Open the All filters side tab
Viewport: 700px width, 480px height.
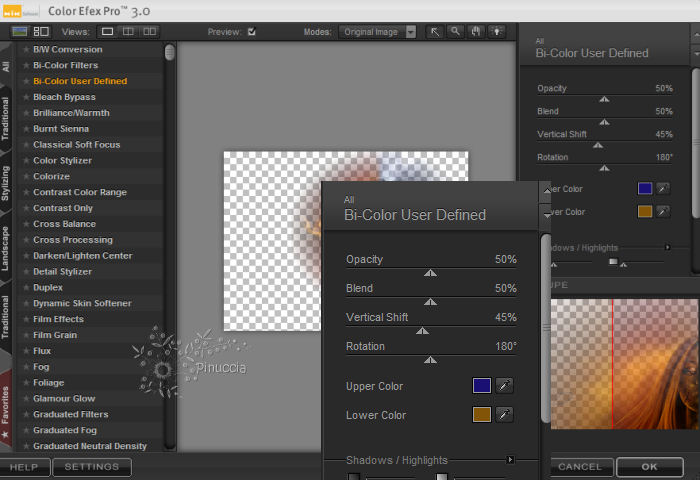tap(6, 66)
